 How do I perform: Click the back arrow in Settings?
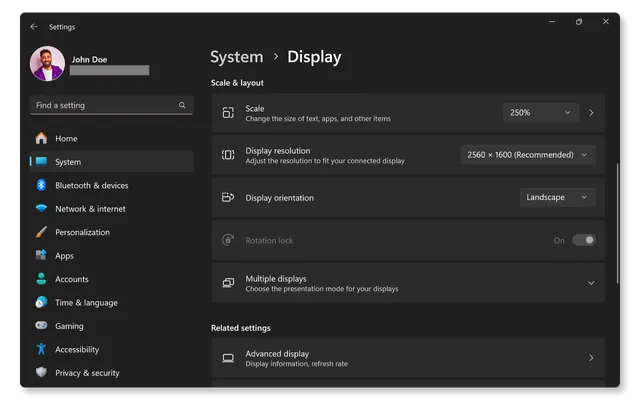pos(34,27)
